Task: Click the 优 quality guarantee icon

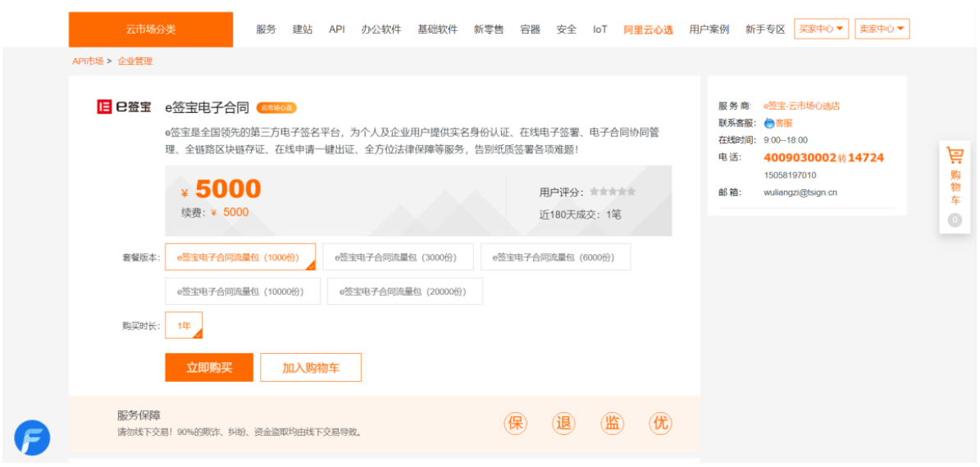Action: pos(661,424)
